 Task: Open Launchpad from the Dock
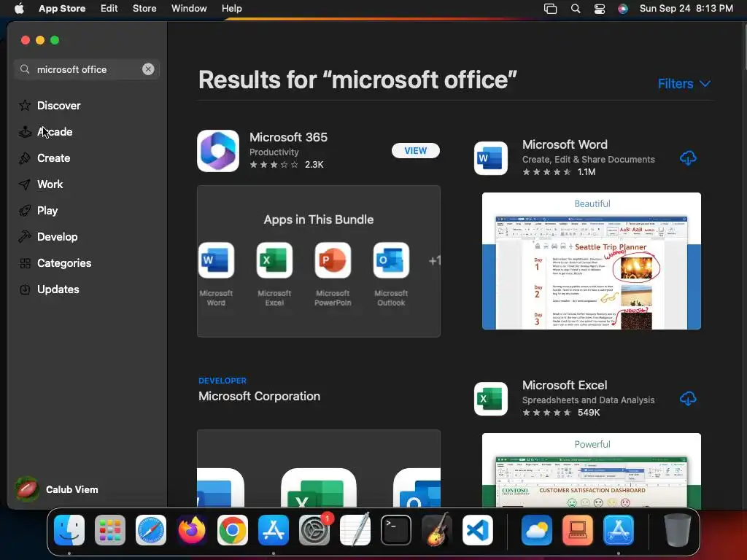click(x=110, y=530)
